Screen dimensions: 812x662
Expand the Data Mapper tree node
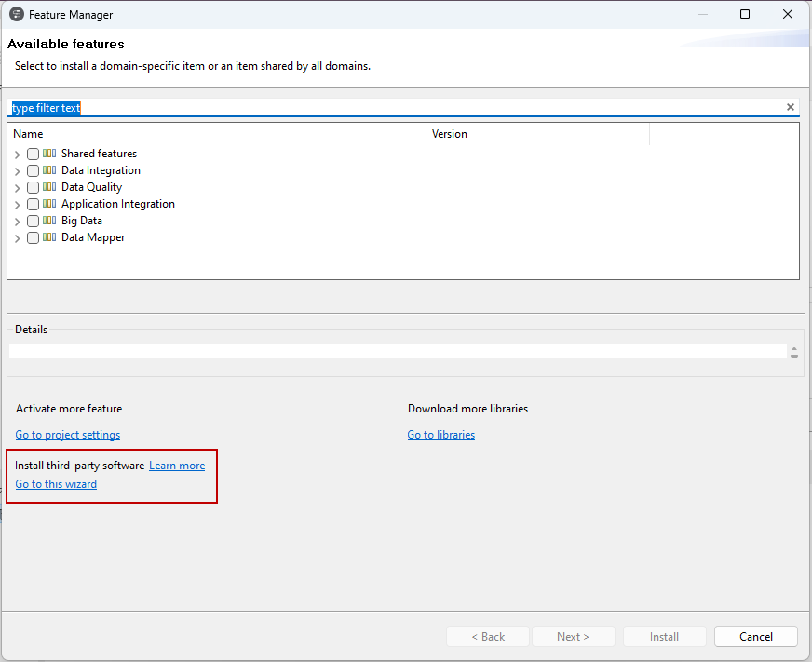click(17, 237)
